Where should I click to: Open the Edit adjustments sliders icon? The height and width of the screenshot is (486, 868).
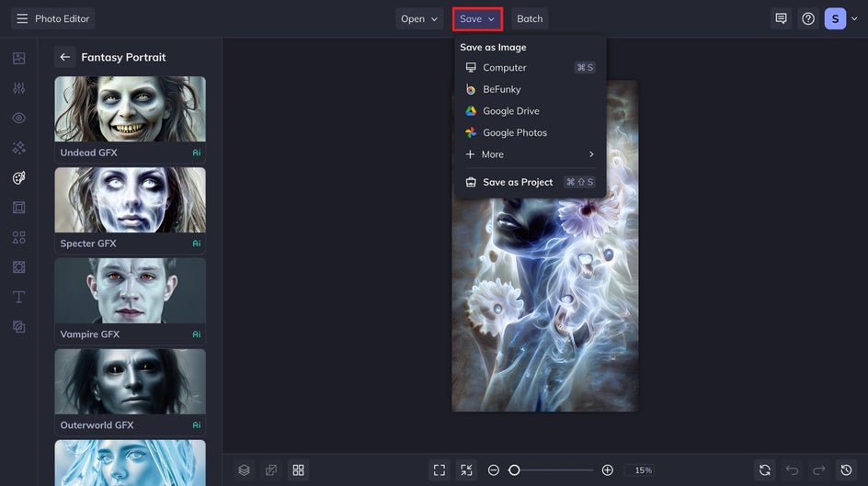[18, 88]
